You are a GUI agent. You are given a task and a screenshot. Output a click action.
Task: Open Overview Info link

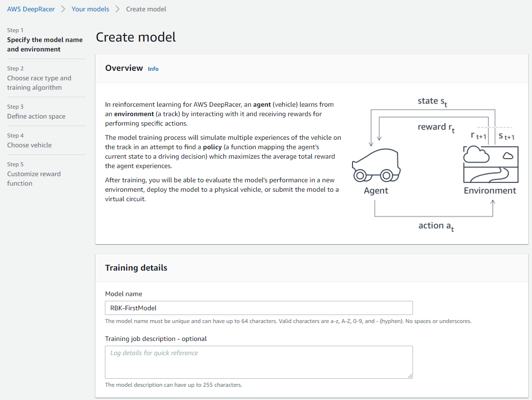tap(153, 69)
